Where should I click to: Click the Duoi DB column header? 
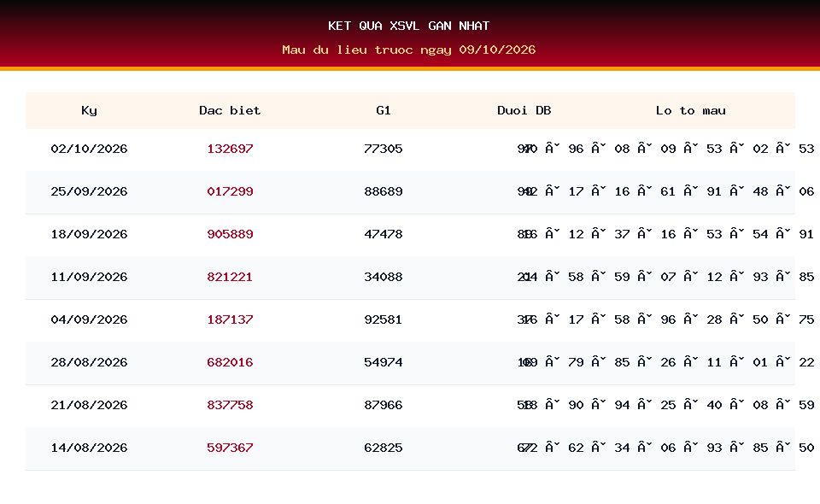pyautogui.click(x=524, y=110)
